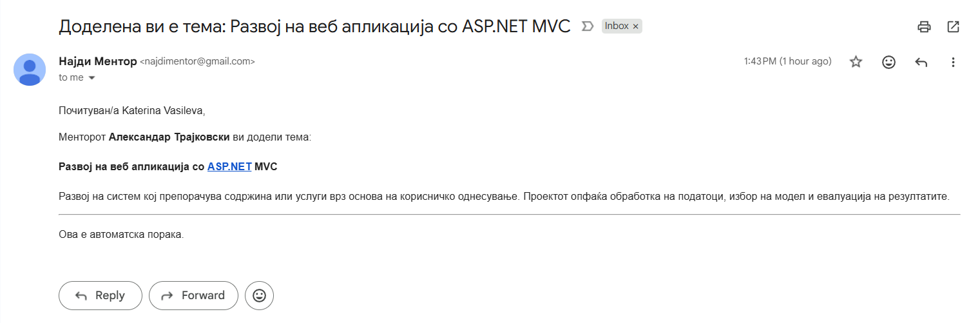Click the 1:43 PM timestamp
The width and height of the screenshot is (980, 323).
click(787, 62)
